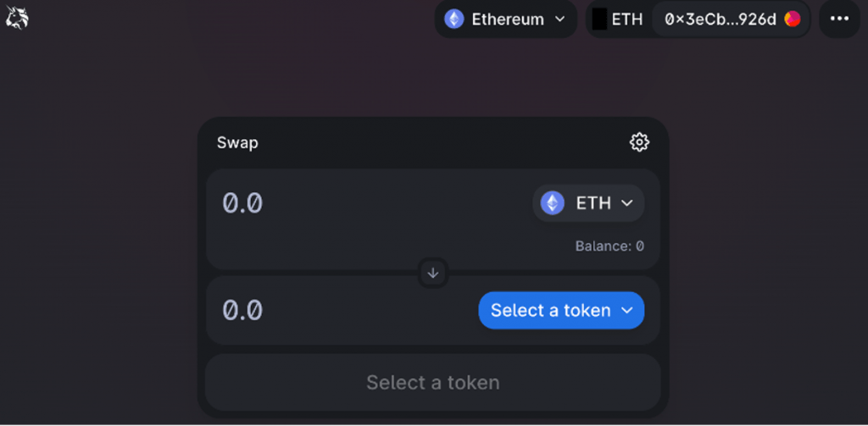Click the ETH token name in the input selector
The width and height of the screenshot is (868, 426).
point(593,203)
